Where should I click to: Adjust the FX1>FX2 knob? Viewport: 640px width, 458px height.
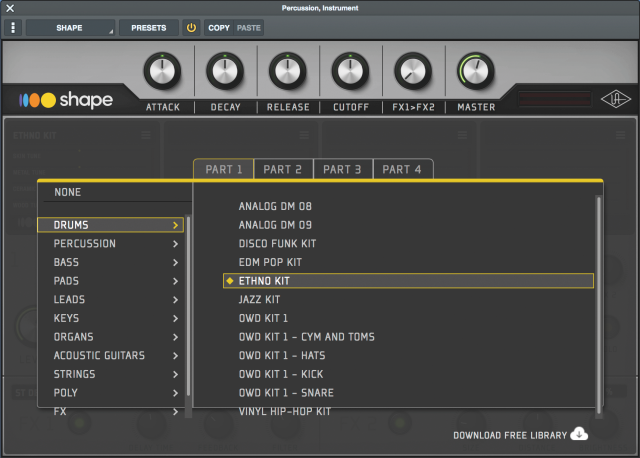pos(413,71)
